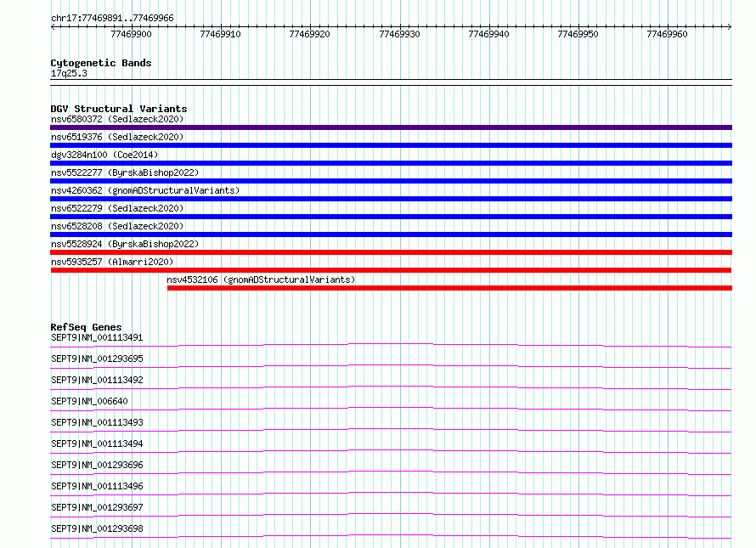Open the dgv3284n100 (Coe2014) variant

[x=104, y=155]
